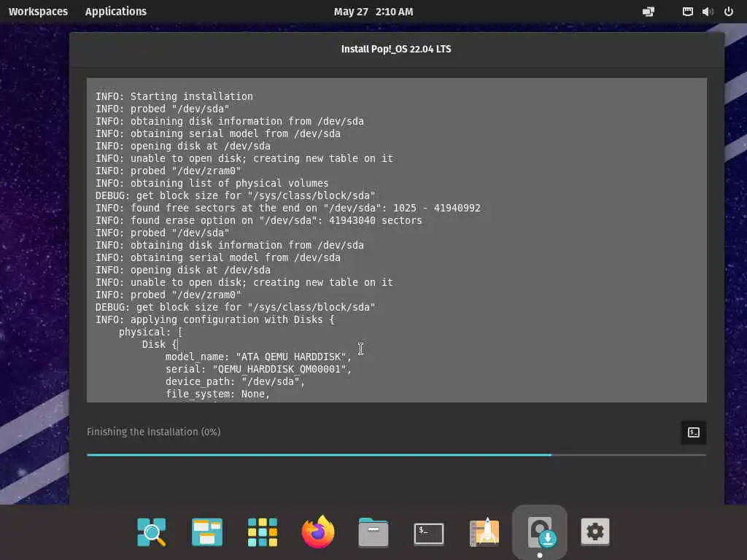Open the Workspaces overview icon in dock
The height and width of the screenshot is (560, 747).
pos(206,532)
